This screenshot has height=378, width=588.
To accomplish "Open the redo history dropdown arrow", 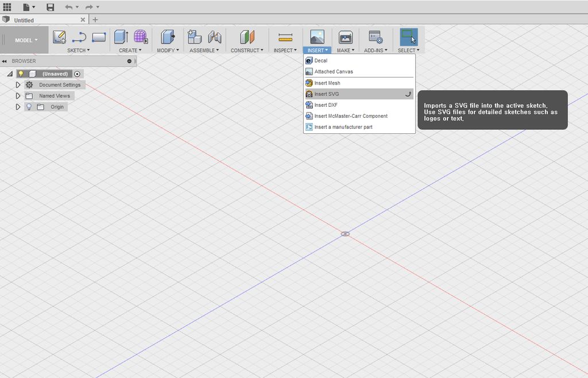I will 98,7.
